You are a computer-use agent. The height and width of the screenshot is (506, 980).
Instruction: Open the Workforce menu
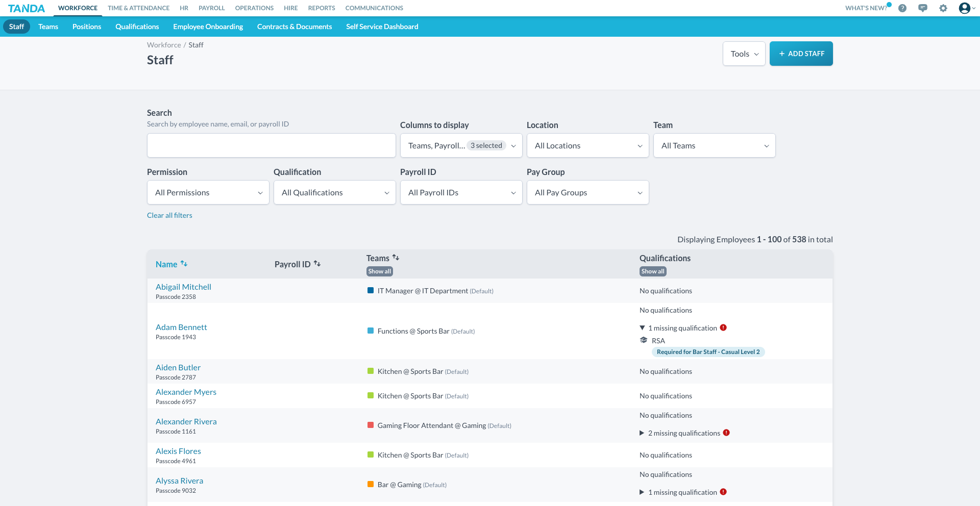point(78,8)
